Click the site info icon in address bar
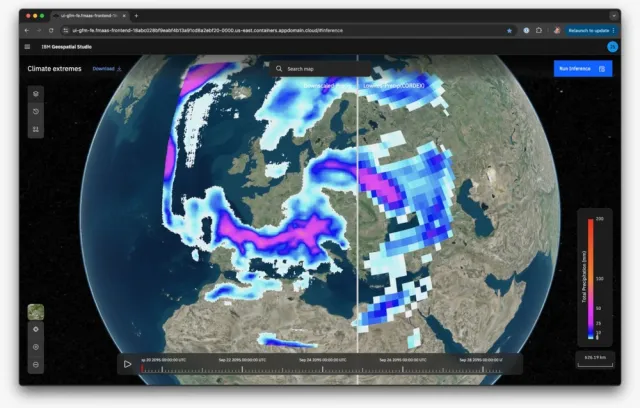This screenshot has height=408, width=640. point(65,31)
